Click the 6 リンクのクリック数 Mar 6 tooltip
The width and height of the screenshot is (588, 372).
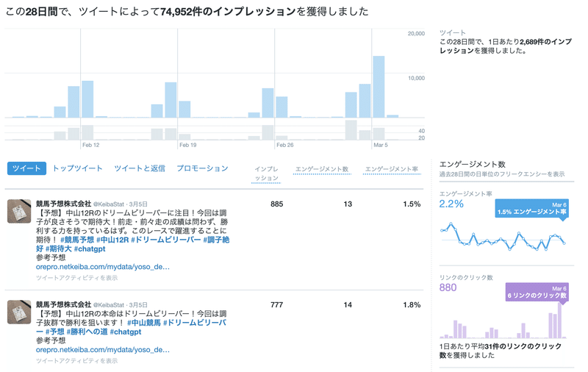coord(537,292)
